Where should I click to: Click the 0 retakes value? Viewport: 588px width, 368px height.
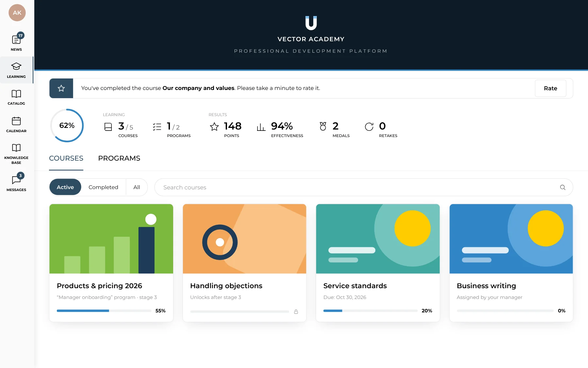pos(382,126)
